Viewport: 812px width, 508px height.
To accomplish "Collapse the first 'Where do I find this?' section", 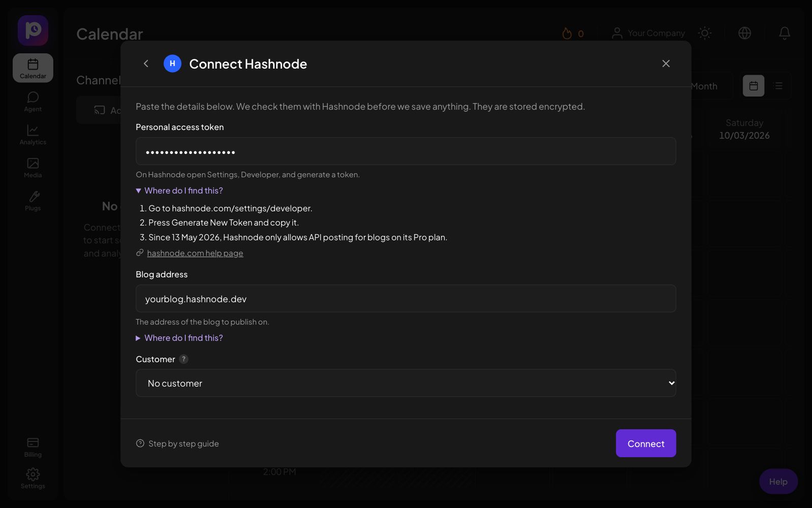I will point(180,190).
